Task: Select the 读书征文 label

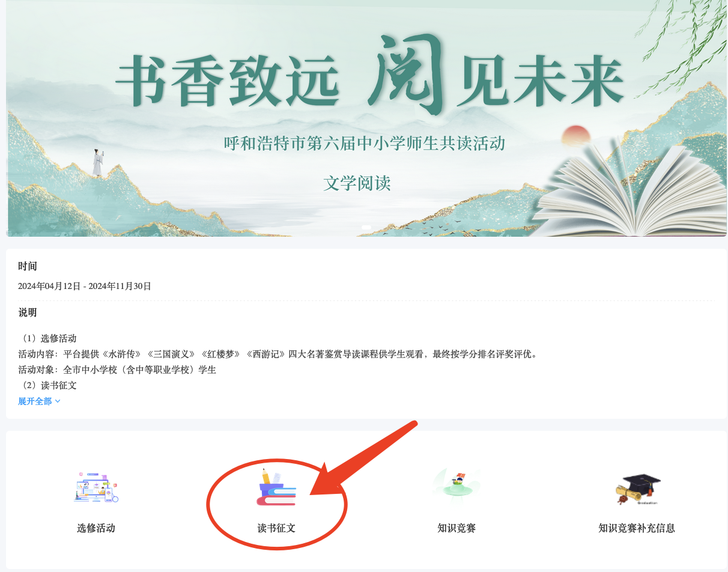Action: coord(276,528)
